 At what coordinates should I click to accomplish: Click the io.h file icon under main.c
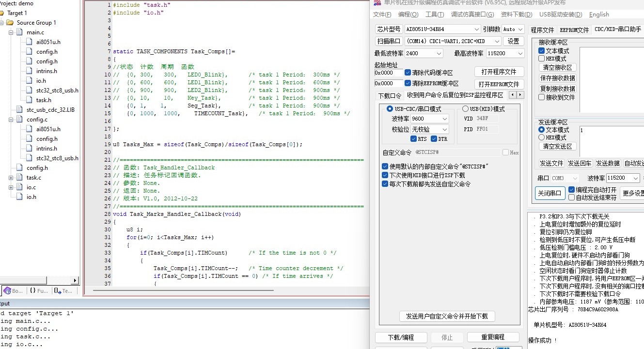click(29, 81)
